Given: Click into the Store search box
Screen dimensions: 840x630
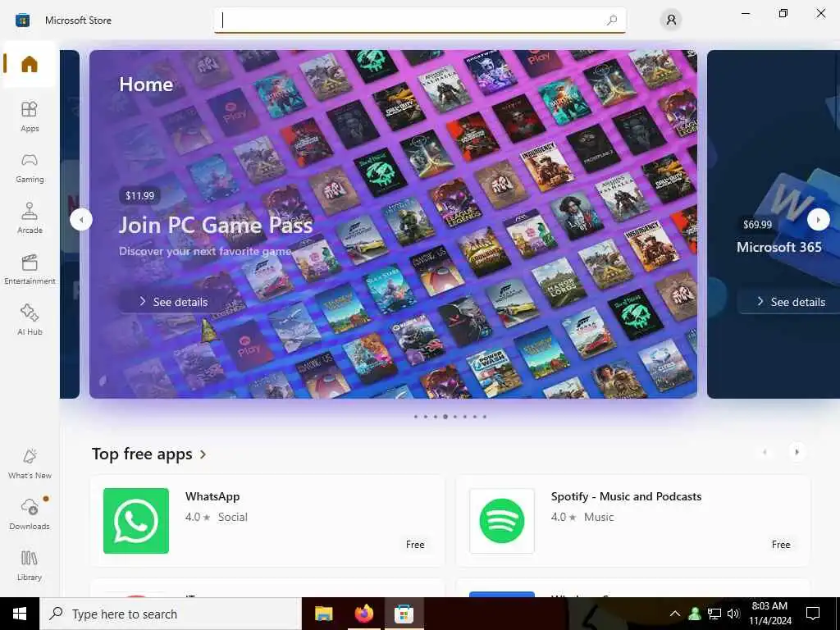Looking at the screenshot, I should click(420, 21).
